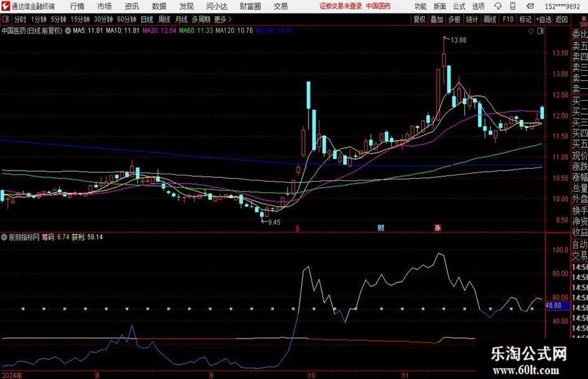Open 多周期 multi-period view
Screen dimensions: 588x379
coord(201,19)
